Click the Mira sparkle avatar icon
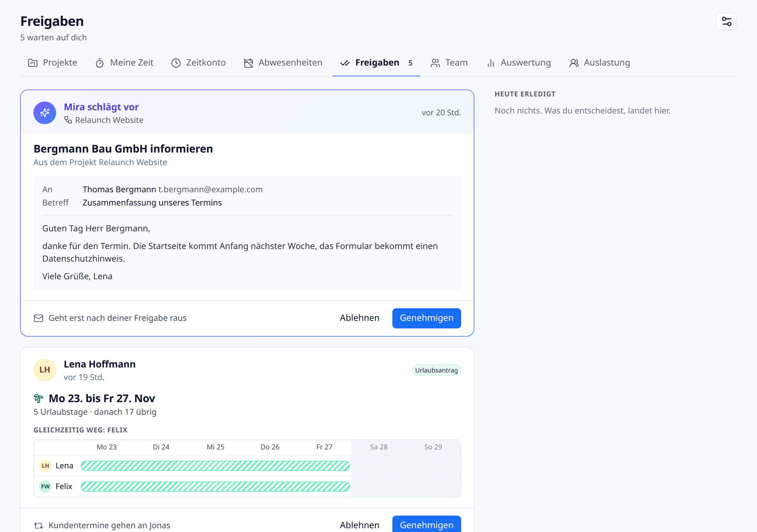757x532 pixels. point(45,113)
